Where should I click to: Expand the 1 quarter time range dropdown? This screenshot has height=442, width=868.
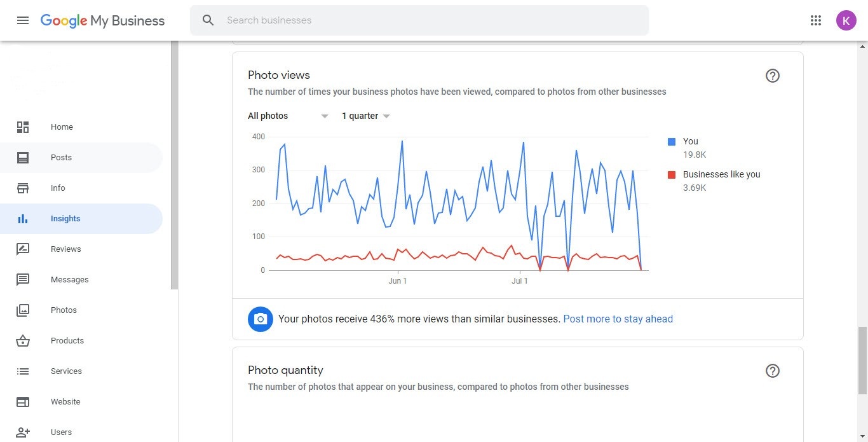click(x=366, y=116)
